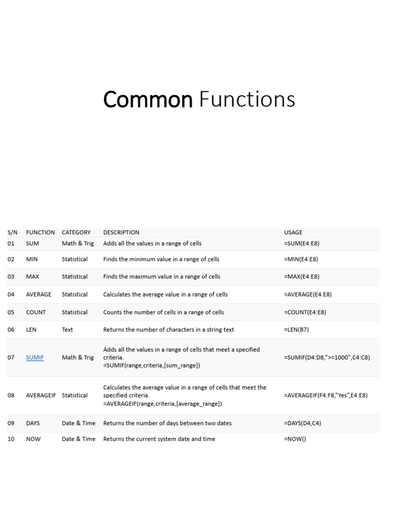Select the AVERAGEIF function cell
399x532 pixels.
click(41, 395)
